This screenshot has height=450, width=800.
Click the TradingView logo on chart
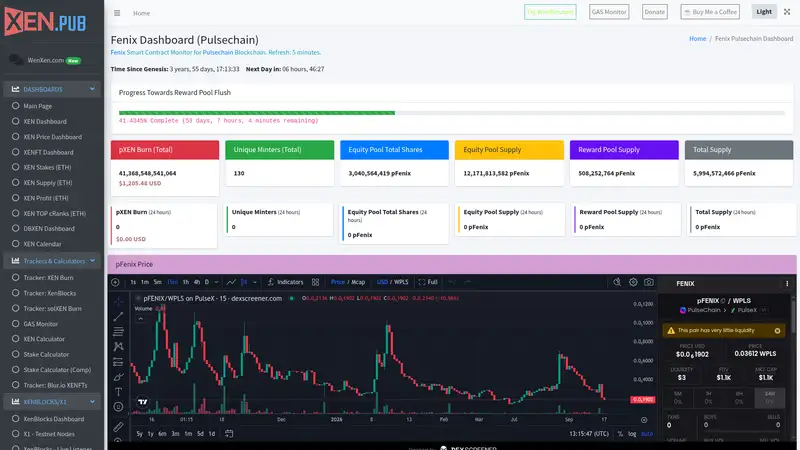(143, 402)
